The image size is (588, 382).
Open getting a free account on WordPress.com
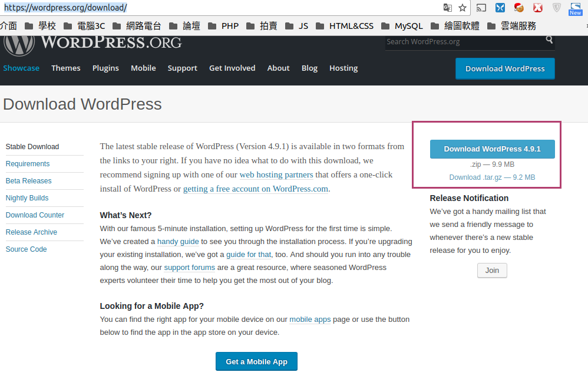256,189
